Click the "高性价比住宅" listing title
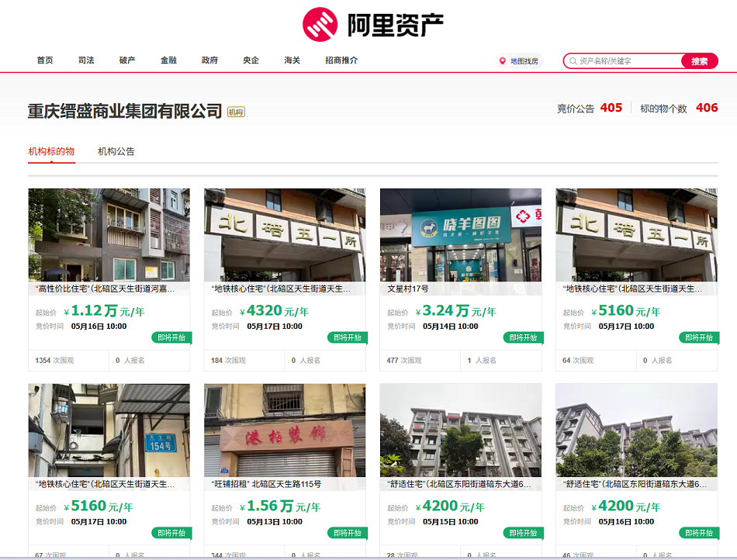The width and height of the screenshot is (737, 560). [x=106, y=289]
